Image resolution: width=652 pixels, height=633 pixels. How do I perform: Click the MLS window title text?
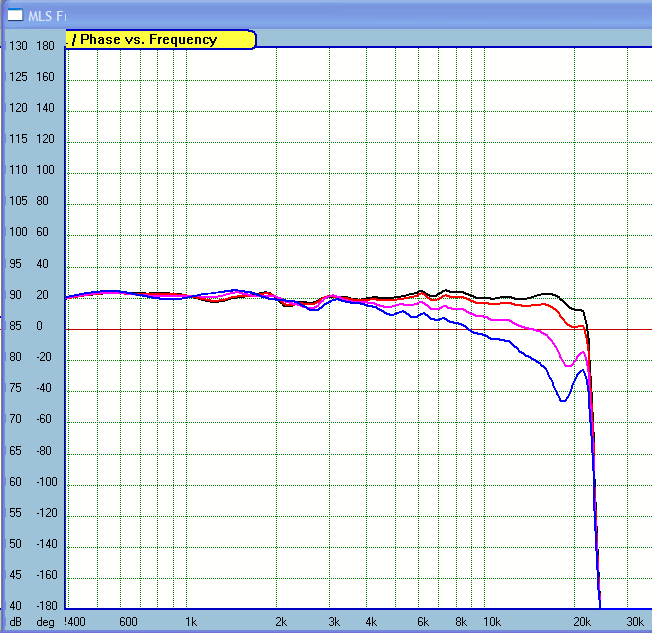(x=47, y=16)
